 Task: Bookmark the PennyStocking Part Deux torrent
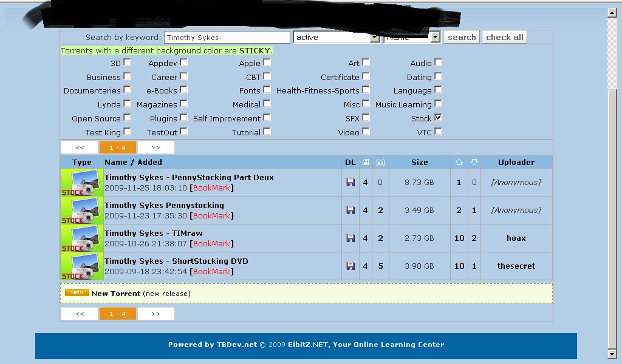pyautogui.click(x=211, y=187)
